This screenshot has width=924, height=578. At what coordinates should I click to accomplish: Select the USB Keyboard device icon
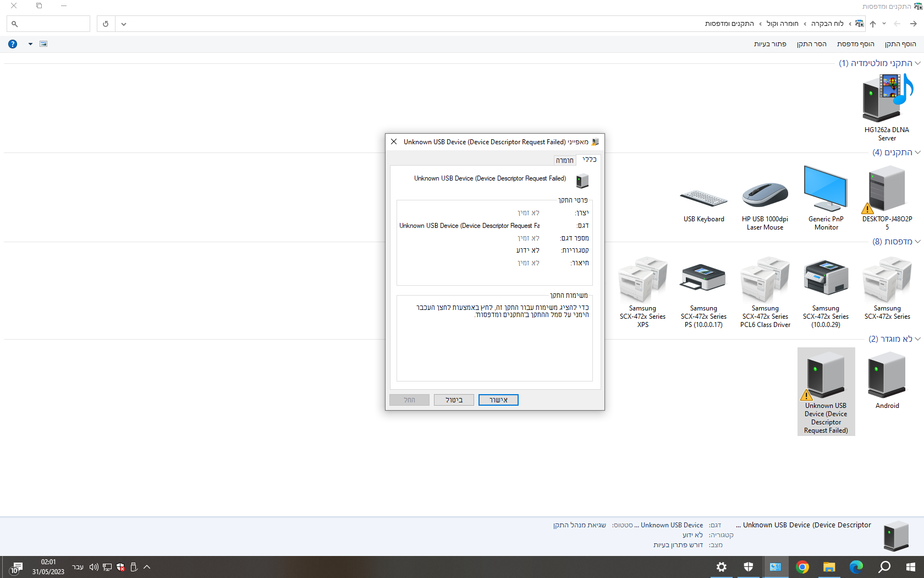tap(703, 198)
